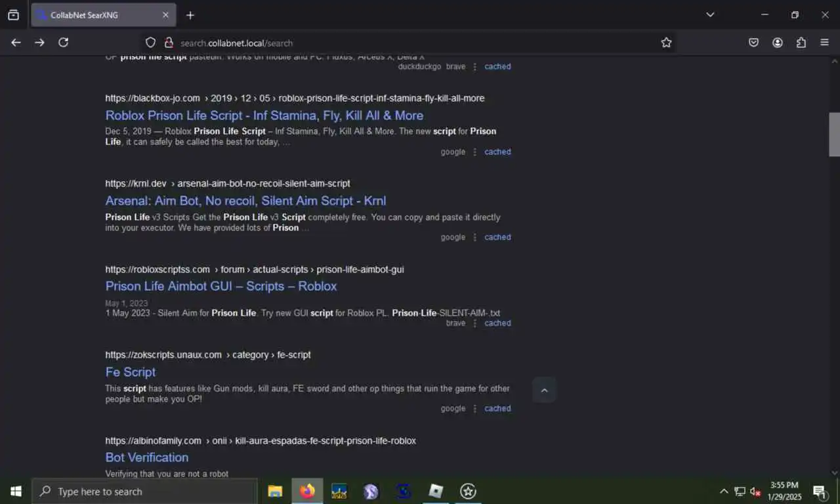This screenshot has height=504, width=840.
Task: Select the CollabNet SearXNG tab
Action: [x=103, y=15]
